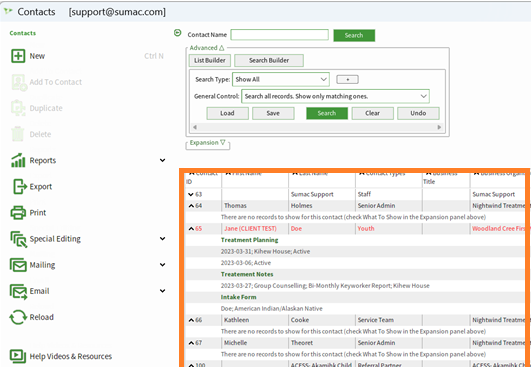Click the List Builder button
This screenshot has width=531, height=367.
(210, 61)
